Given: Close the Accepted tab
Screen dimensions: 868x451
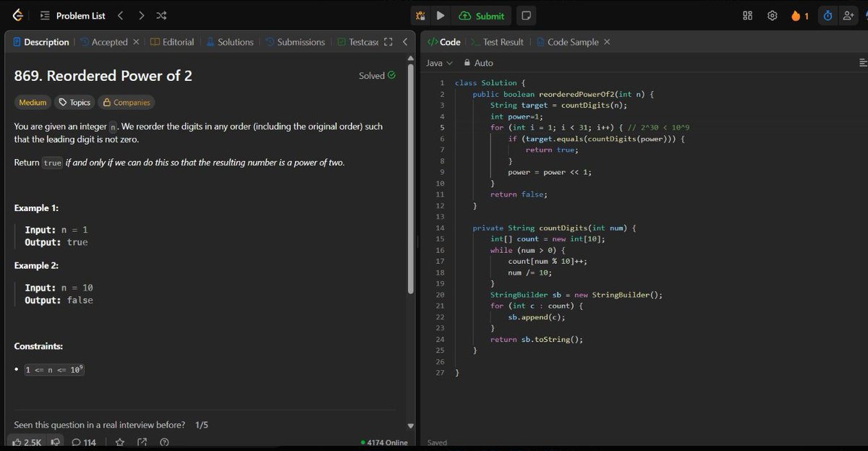Looking at the screenshot, I should [x=136, y=42].
